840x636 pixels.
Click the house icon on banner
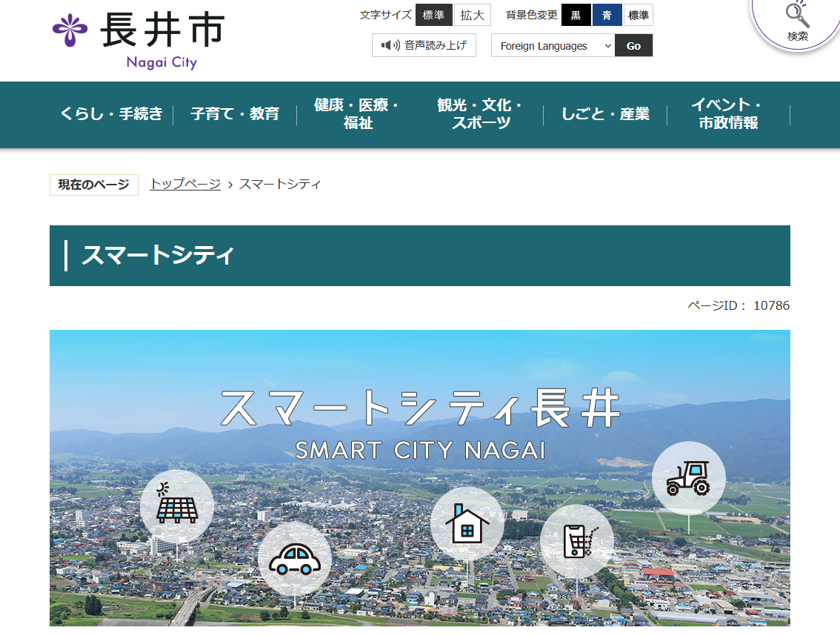point(467,523)
